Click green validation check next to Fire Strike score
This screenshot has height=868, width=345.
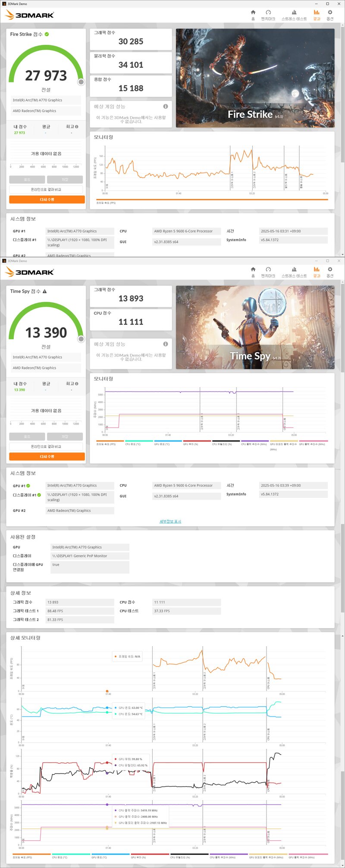point(47,34)
